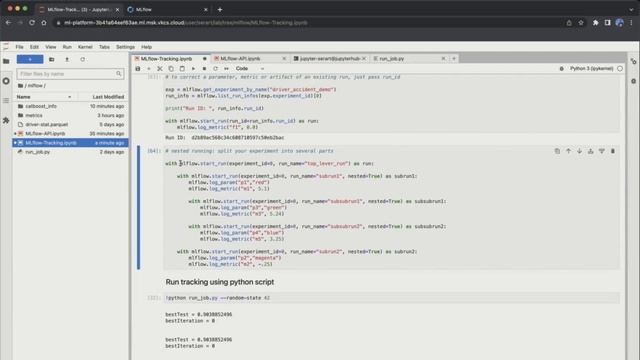
Task: Open the File Browser sidebar panel
Action: click(x=6, y=61)
